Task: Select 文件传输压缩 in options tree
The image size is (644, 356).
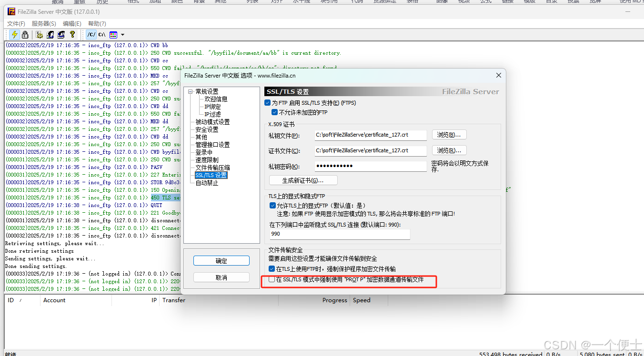Action: 212,168
